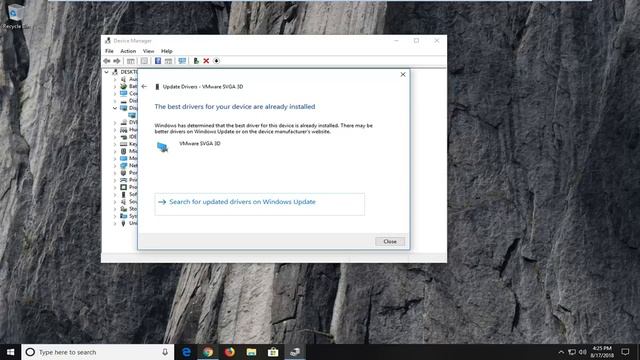640x360 pixels.
Task: Open the Help menu in Device Manager
Action: coord(167,51)
